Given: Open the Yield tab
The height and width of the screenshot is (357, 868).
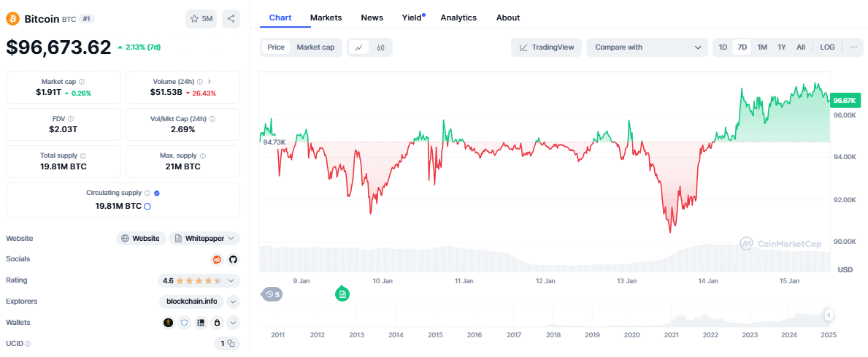Looking at the screenshot, I should [412, 18].
